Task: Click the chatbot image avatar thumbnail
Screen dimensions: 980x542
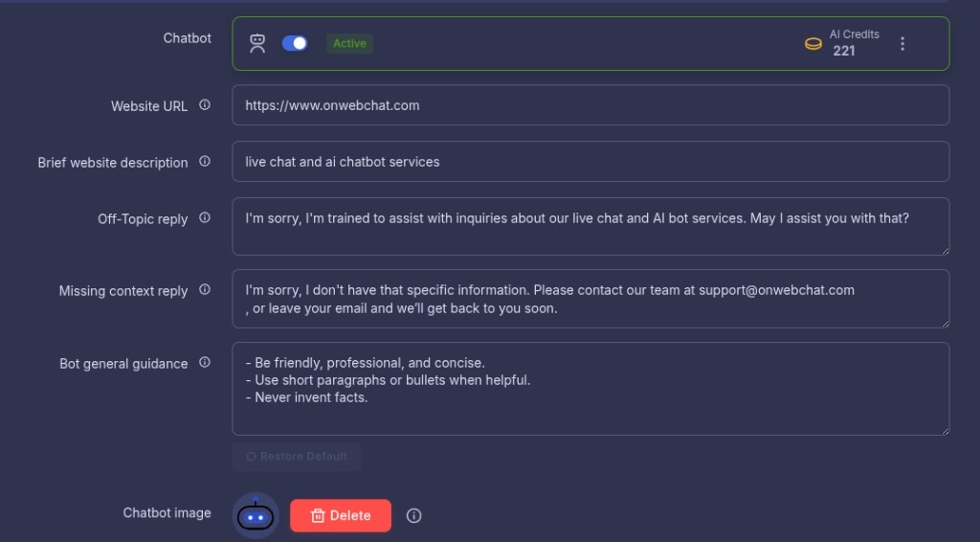Action: click(256, 516)
